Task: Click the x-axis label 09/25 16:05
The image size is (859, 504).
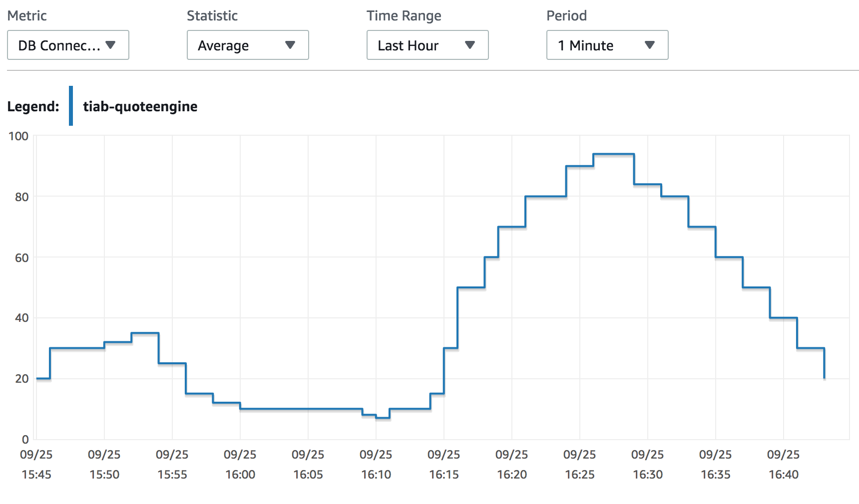Action: point(308,465)
